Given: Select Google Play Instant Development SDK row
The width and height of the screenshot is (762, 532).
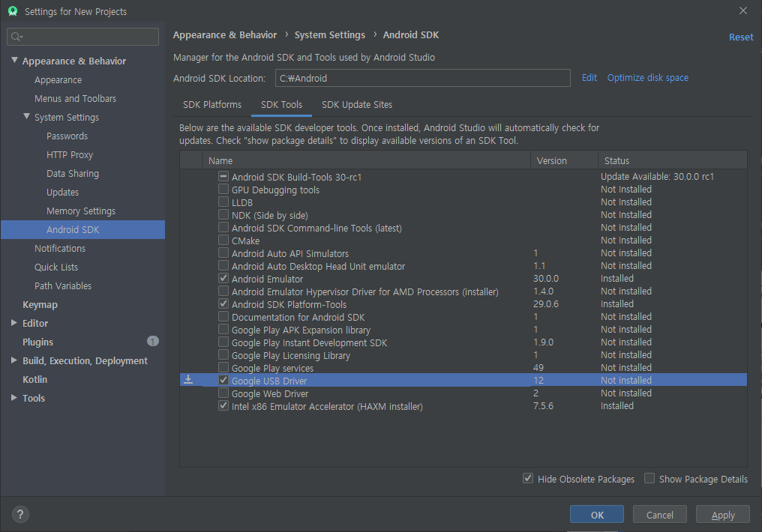Looking at the screenshot, I should 463,342.
